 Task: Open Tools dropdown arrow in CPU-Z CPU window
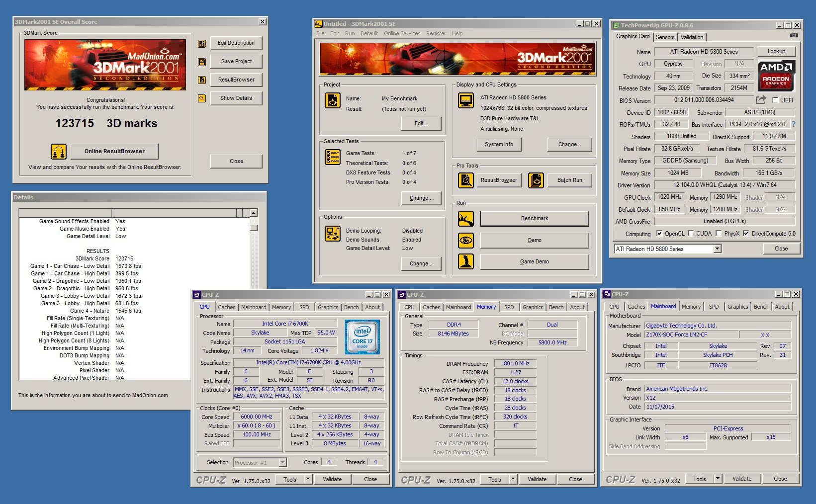308,479
